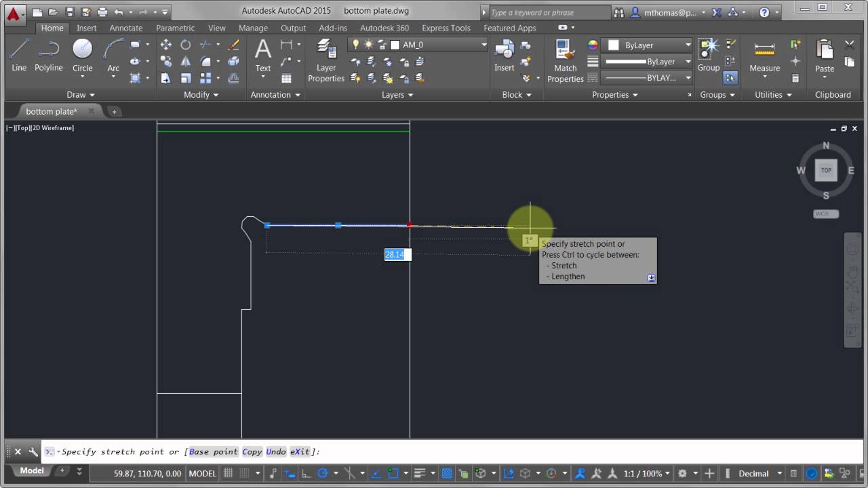
Task: Click the Linear dimension tool
Action: point(286,45)
